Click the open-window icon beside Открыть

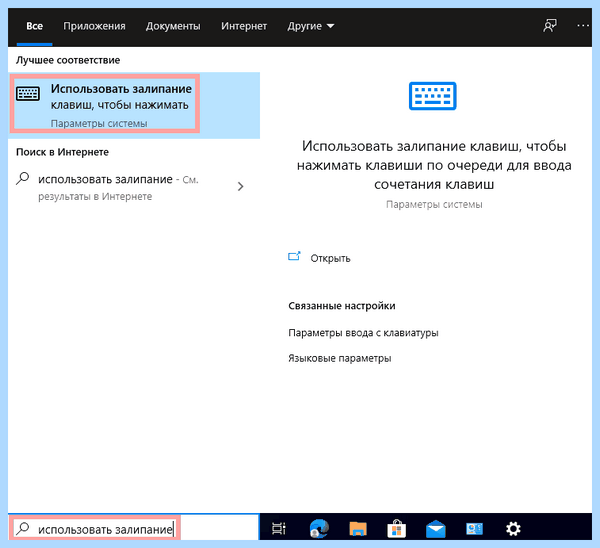(294, 256)
